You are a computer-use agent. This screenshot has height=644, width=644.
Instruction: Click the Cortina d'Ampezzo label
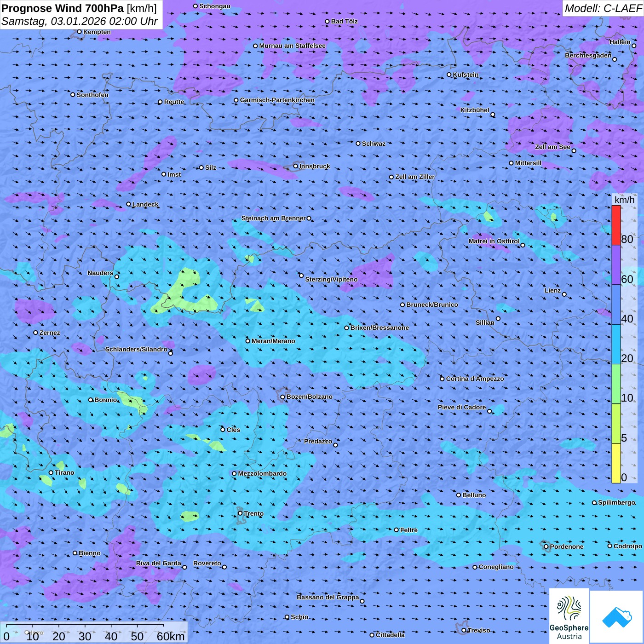click(475, 379)
